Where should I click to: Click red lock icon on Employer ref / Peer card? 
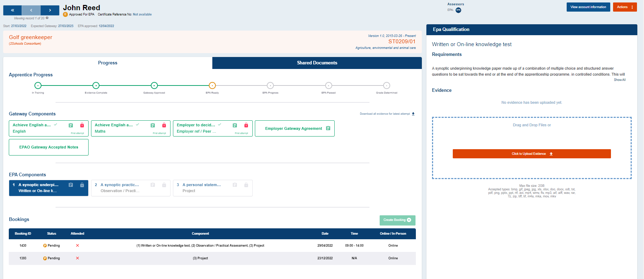[x=246, y=125]
